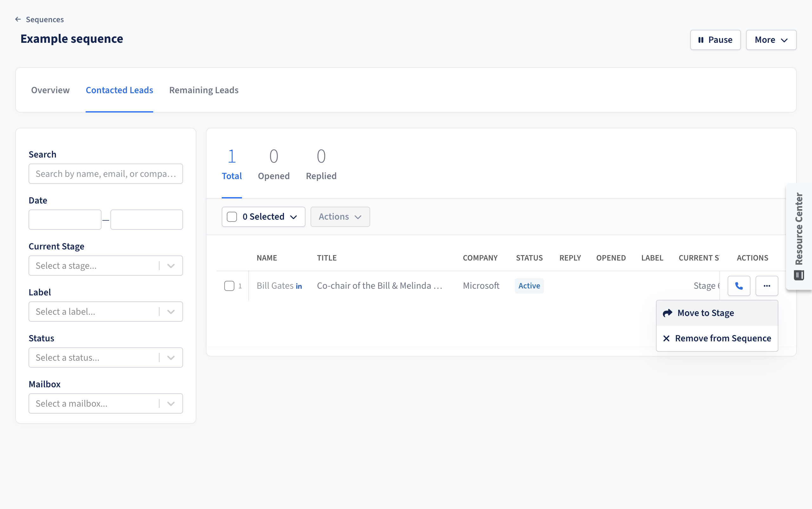Switch to the Remaining Leads tab
The width and height of the screenshot is (812, 509).
click(204, 90)
